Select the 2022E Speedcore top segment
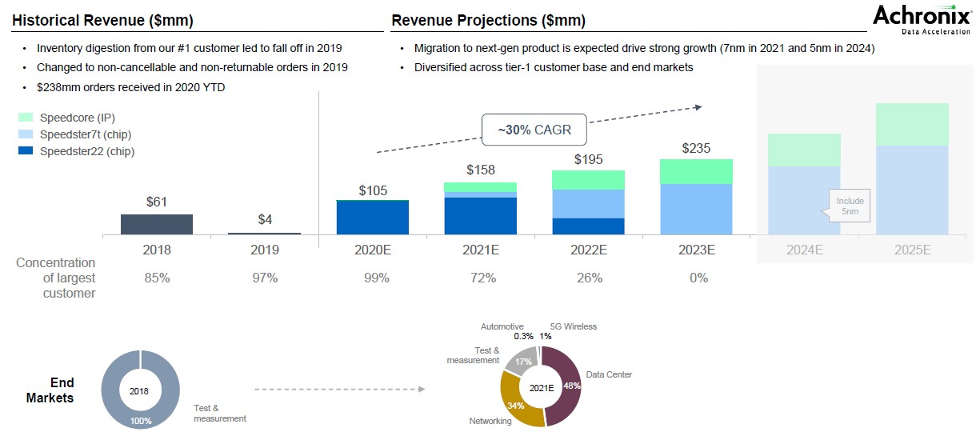 click(x=589, y=180)
